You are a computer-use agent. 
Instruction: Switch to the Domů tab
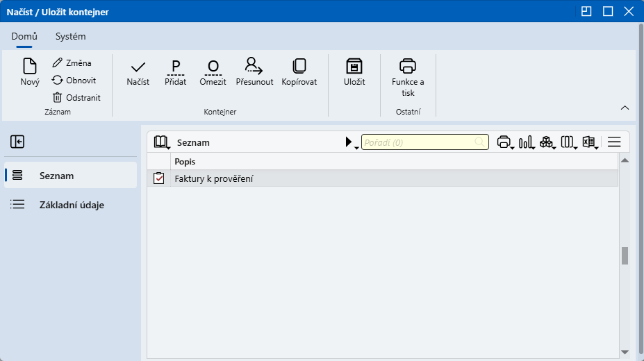coord(24,36)
